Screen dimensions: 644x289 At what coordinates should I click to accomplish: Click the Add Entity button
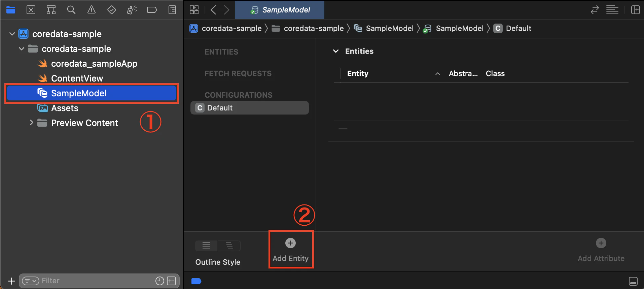click(x=291, y=250)
